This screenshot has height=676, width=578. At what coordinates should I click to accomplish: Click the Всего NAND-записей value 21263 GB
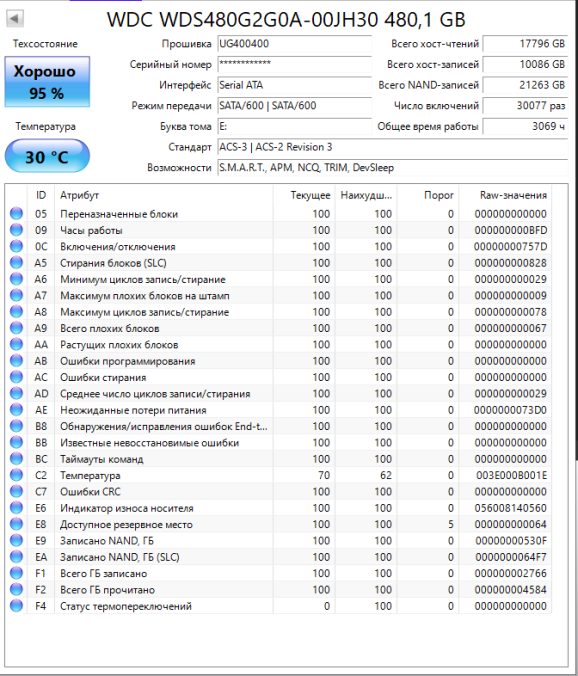(525, 85)
